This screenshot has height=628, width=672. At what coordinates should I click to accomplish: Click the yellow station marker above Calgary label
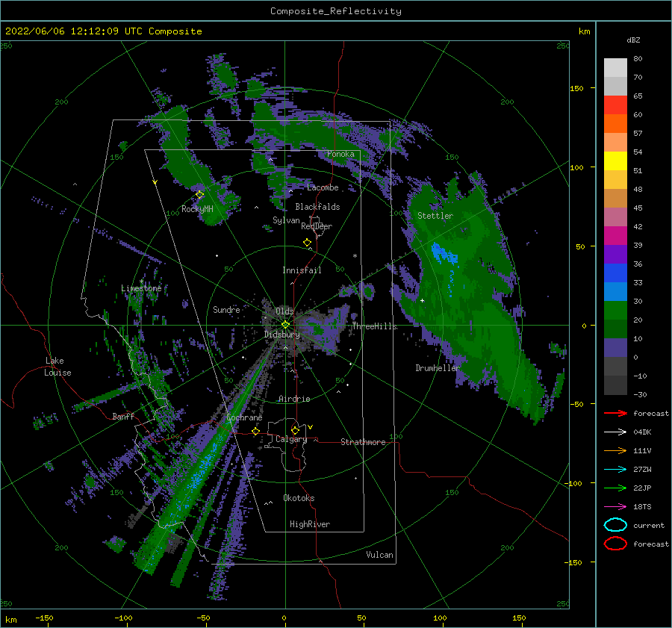tap(295, 430)
